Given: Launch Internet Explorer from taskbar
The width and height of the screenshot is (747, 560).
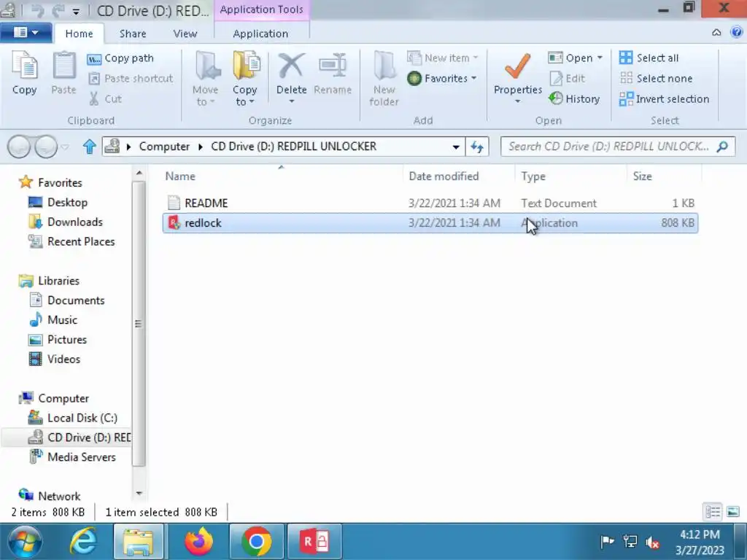Looking at the screenshot, I should point(83,542).
